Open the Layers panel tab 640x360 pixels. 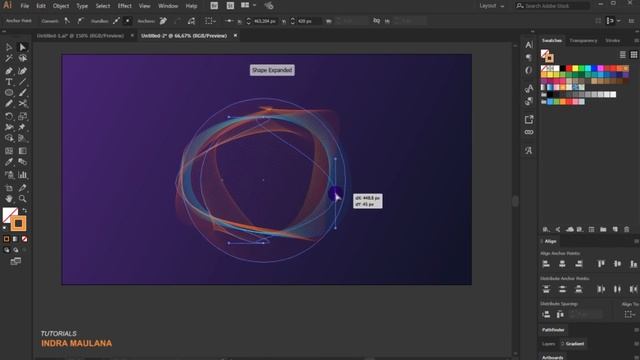(x=549, y=344)
